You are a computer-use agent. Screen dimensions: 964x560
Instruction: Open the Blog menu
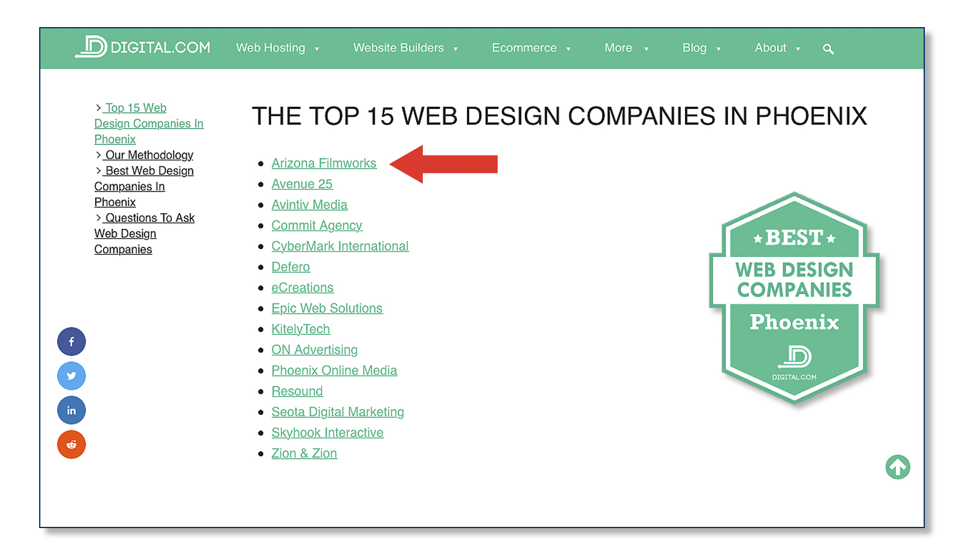click(701, 48)
